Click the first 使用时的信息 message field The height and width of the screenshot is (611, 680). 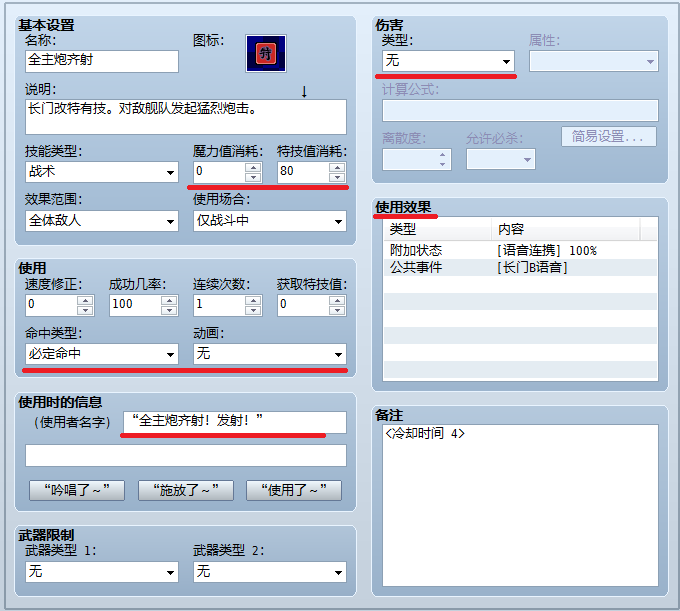235,422
